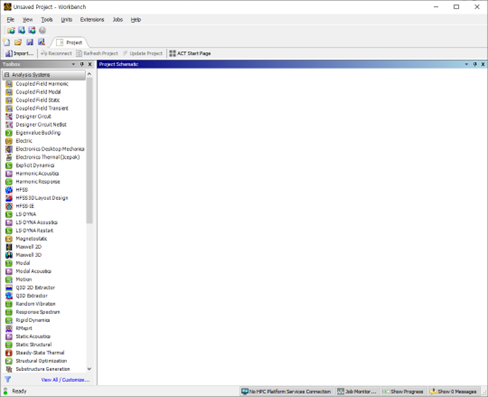
Task: Choose the Steady-State Thermal icon
Action: (9, 353)
